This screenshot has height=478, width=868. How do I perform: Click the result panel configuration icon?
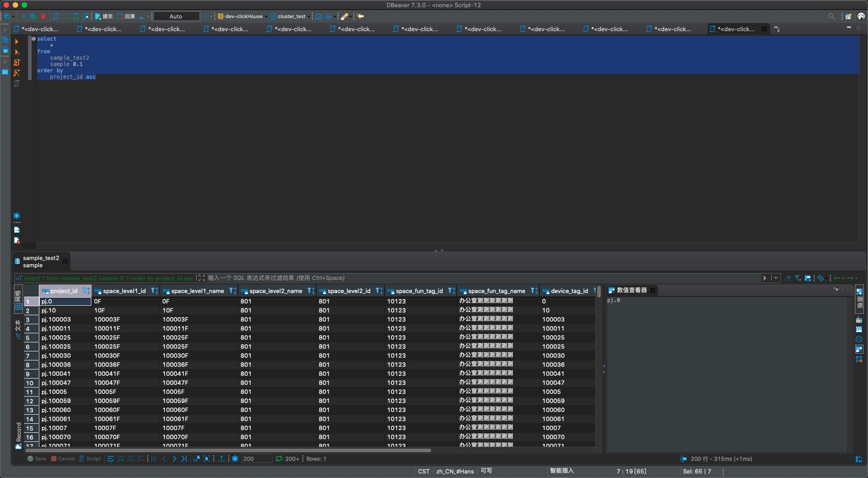[x=808, y=278]
